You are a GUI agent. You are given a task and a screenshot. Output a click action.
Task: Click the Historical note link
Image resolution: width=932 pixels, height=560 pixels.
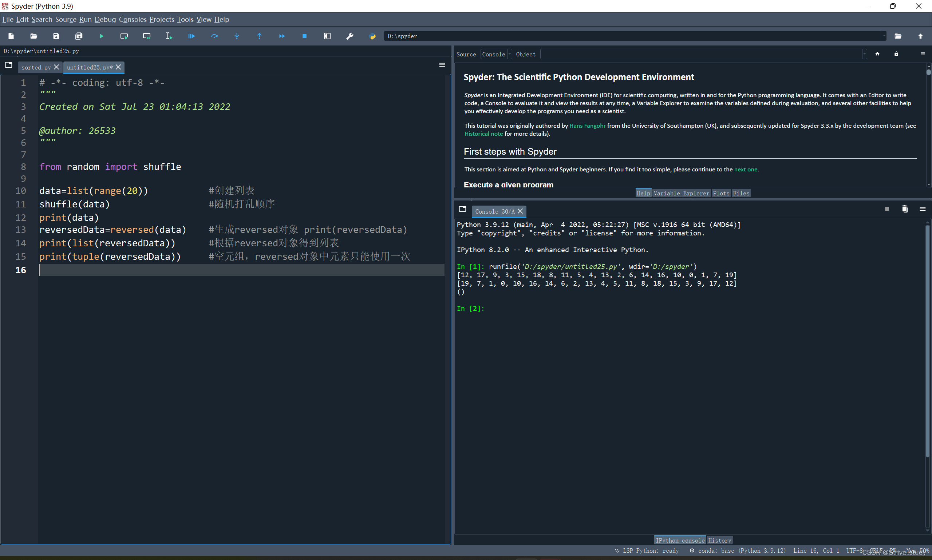point(483,134)
